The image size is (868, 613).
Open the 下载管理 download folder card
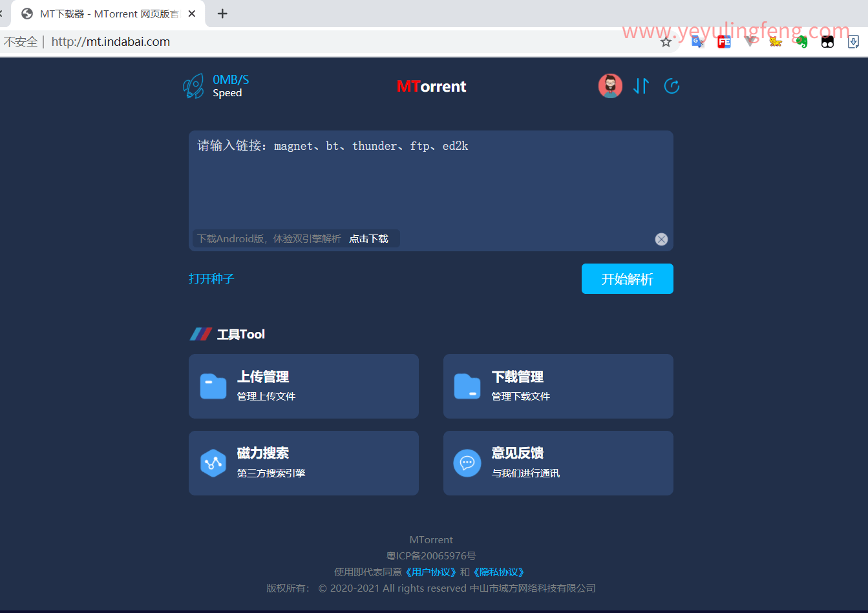click(x=558, y=386)
